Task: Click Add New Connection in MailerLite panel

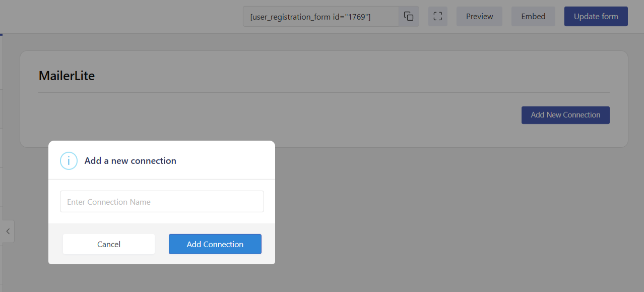Action: coord(565,115)
